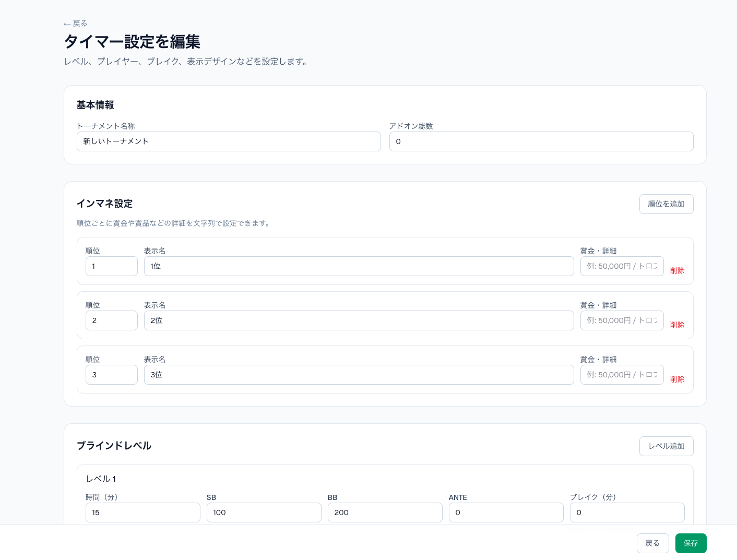Image resolution: width=737 pixels, height=560 pixels.
Task: Edit the 表示名 field showing 2位
Action: [359, 320]
